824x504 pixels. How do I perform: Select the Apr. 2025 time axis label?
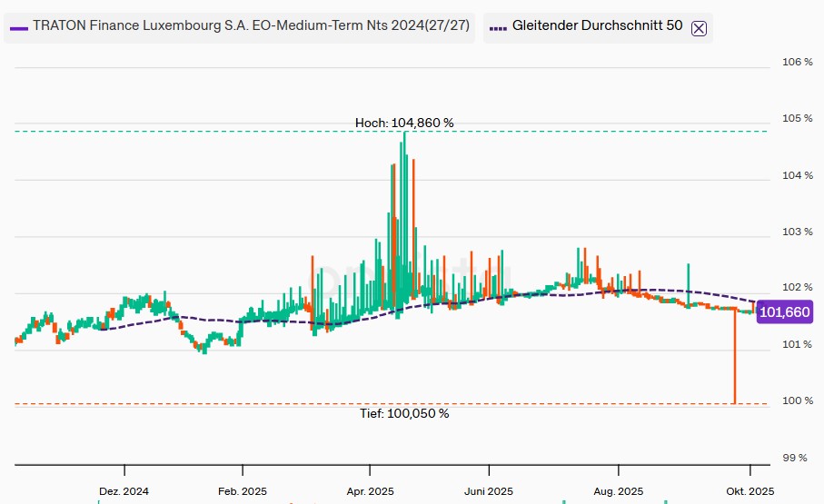[x=370, y=491]
